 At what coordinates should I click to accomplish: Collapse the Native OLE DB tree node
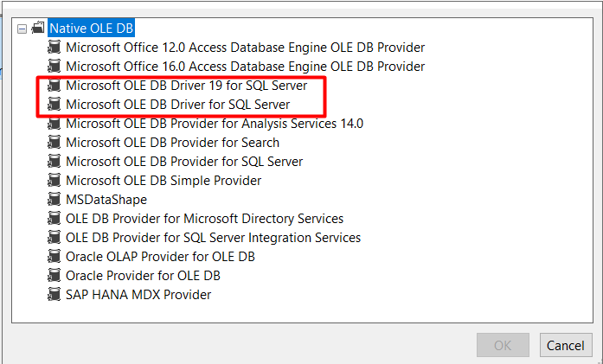pos(22,29)
